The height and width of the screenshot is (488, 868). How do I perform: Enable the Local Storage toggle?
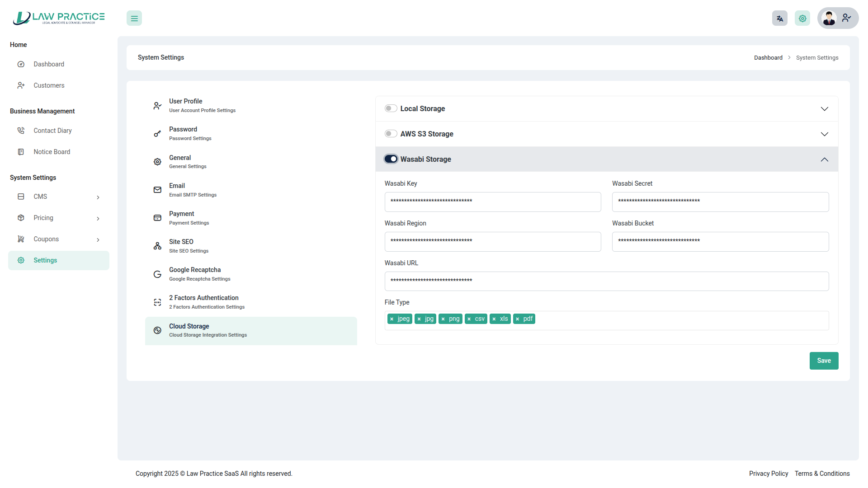point(391,108)
